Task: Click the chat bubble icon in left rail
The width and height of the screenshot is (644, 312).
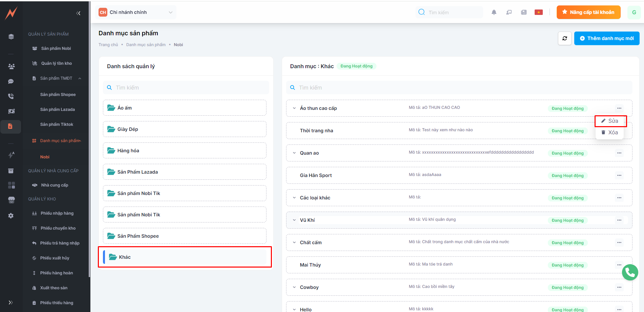Action: (11, 81)
